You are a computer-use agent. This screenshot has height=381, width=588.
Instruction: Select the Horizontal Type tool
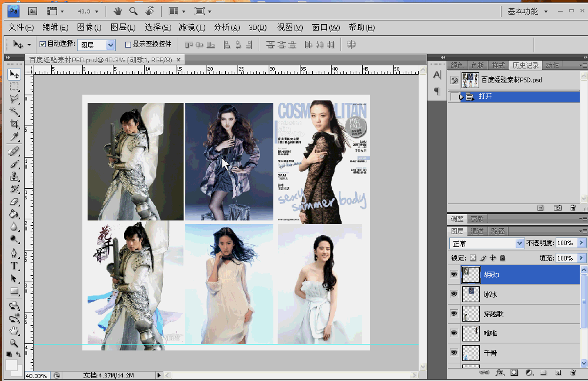pyautogui.click(x=14, y=266)
